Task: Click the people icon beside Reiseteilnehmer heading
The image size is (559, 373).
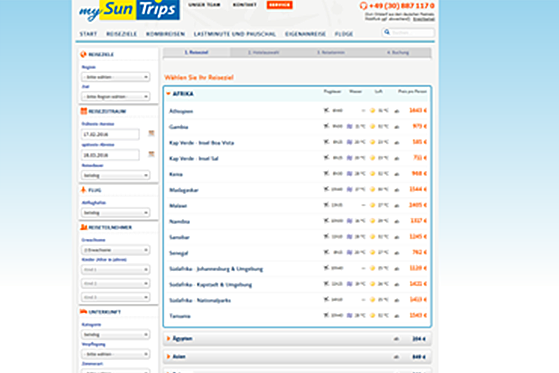Action: click(x=84, y=227)
